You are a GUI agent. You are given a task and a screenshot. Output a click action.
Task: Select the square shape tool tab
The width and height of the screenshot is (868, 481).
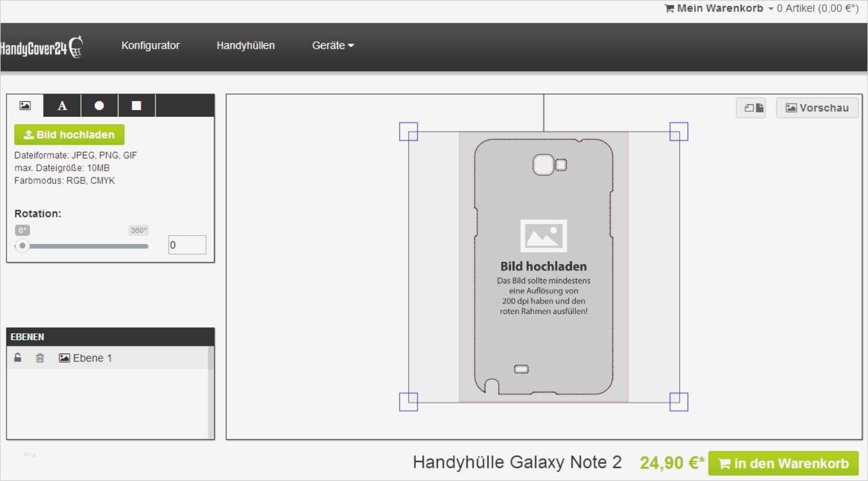click(136, 105)
